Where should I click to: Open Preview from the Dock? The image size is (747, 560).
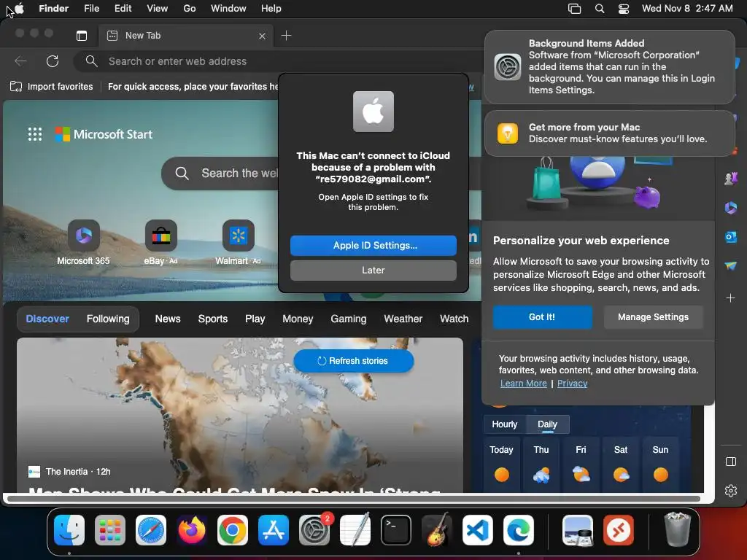tap(578, 530)
